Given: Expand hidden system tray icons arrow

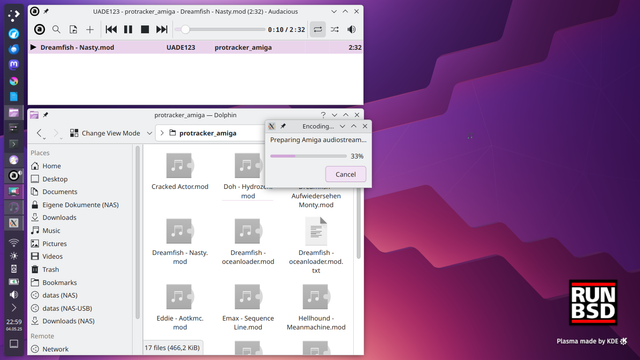Looking at the screenshot, I should pyautogui.click(x=14, y=307).
